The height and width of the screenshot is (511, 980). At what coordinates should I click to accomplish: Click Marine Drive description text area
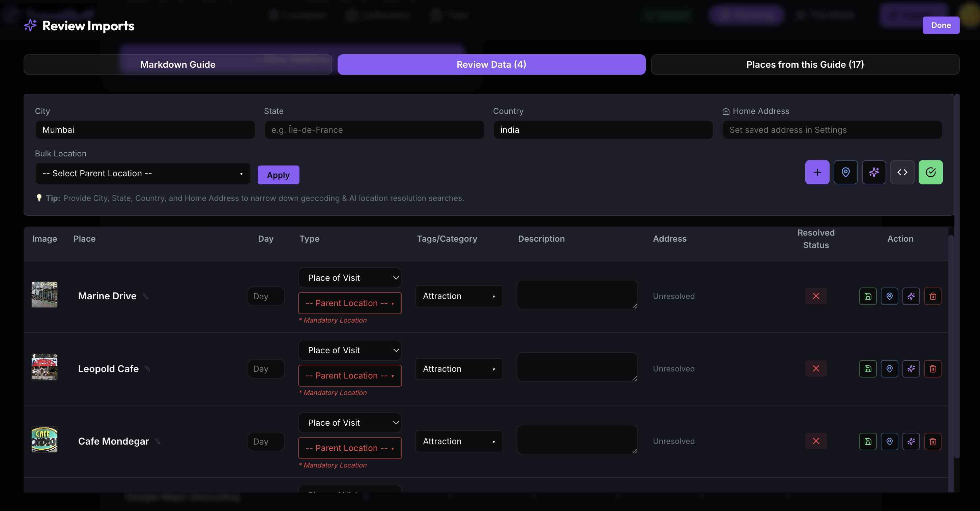click(x=577, y=295)
